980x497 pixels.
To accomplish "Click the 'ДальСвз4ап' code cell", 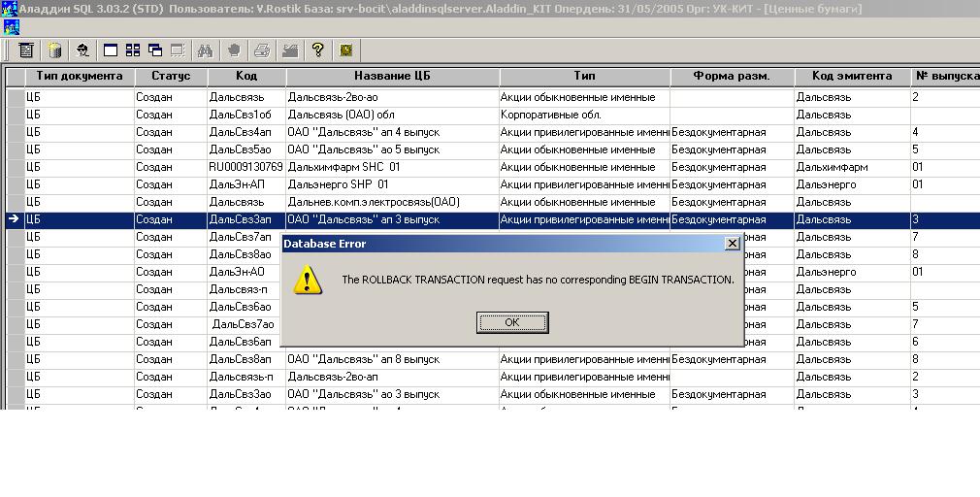I will click(x=246, y=133).
